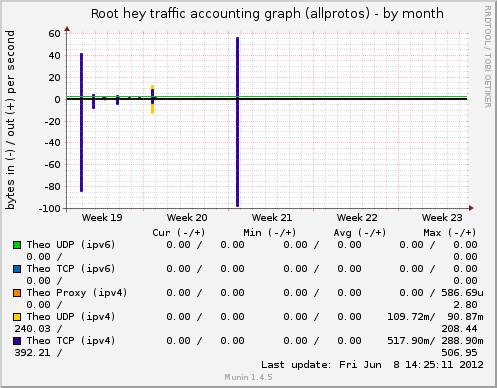The image size is (497, 388).
Task: Click the '240.03 /' value
Action: point(38,329)
